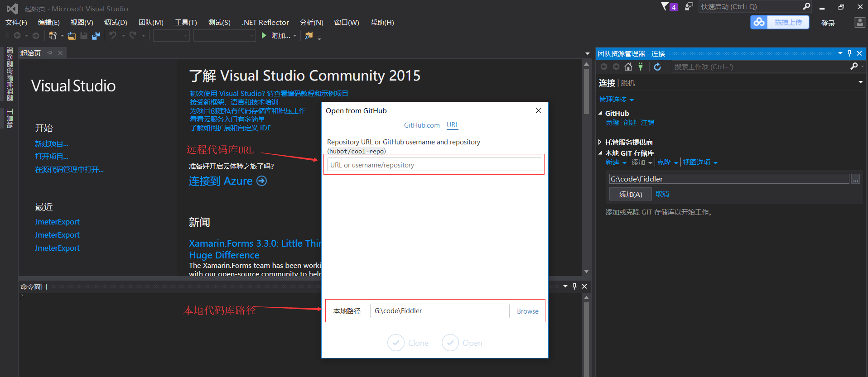Click the Connect to Azure link
Viewport: 868px width, 377px height.
coord(221,181)
